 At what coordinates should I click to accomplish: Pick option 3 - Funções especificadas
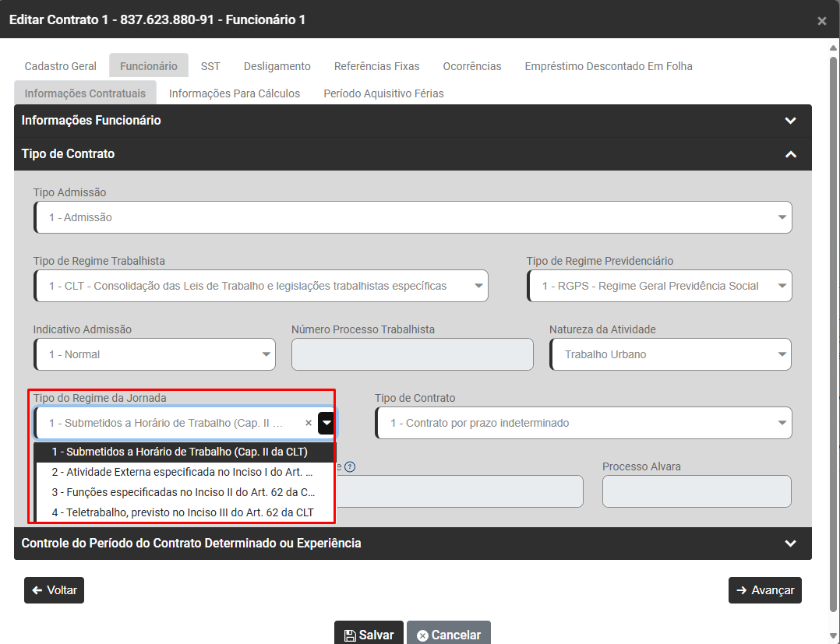183,492
